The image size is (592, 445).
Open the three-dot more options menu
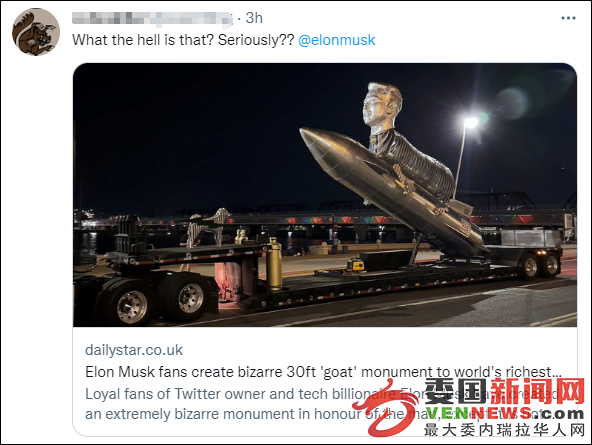[568, 18]
